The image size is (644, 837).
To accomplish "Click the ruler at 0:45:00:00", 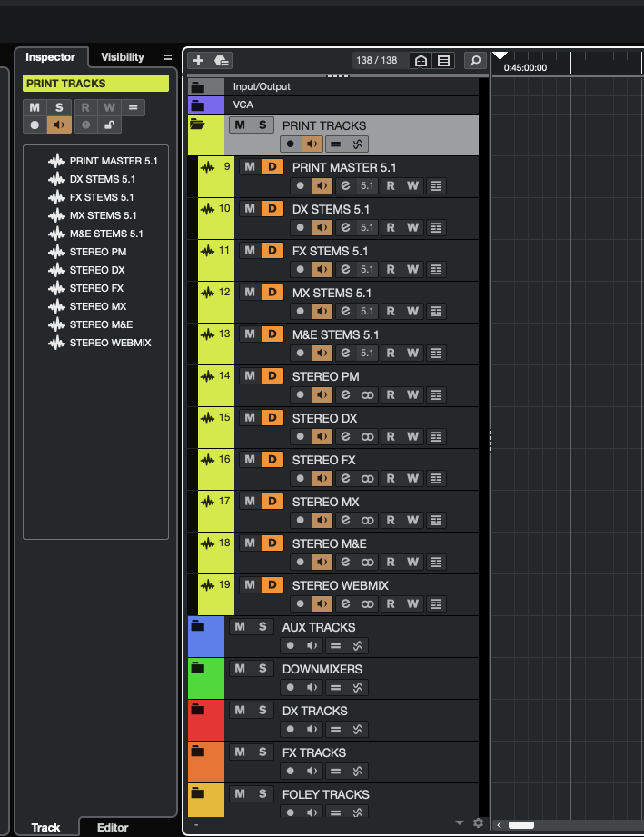I will click(525, 68).
